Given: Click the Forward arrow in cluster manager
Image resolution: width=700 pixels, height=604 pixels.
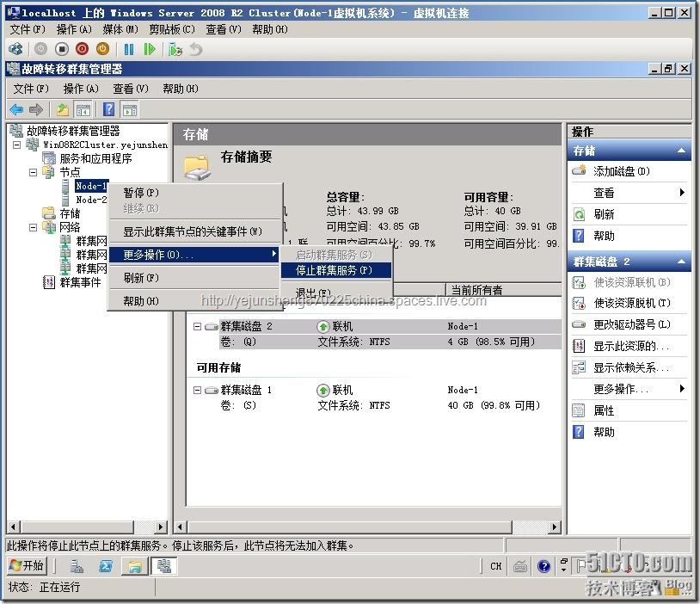Looking at the screenshot, I should [36, 109].
